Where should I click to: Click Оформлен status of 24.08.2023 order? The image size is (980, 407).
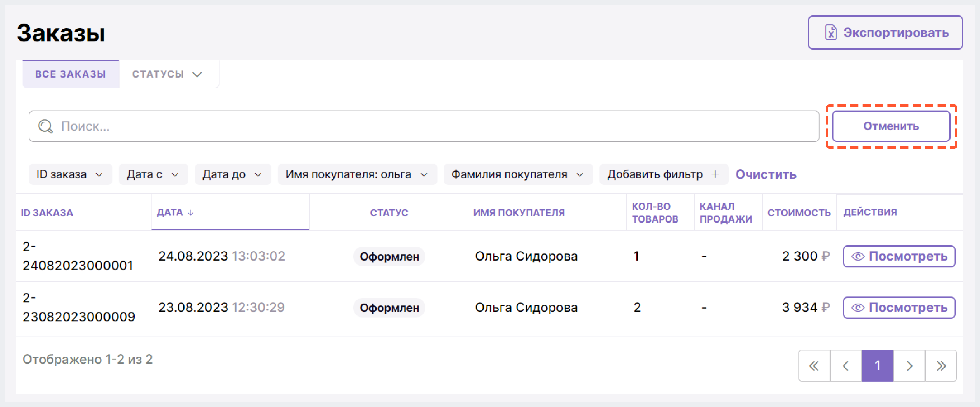tap(389, 256)
